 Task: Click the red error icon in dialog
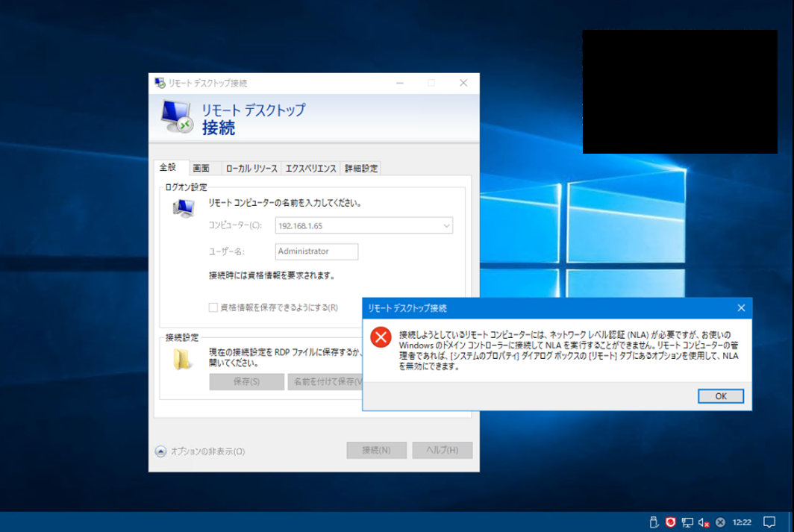[381, 337]
